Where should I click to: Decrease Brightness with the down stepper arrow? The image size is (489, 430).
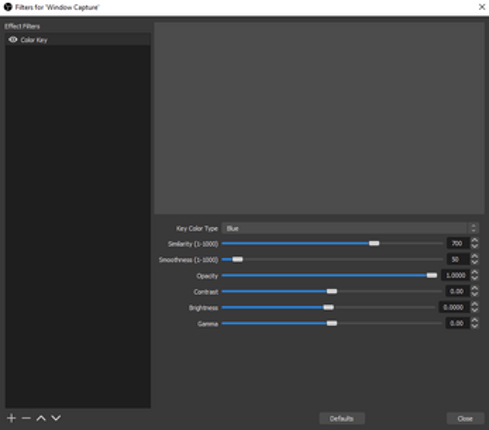(x=475, y=310)
